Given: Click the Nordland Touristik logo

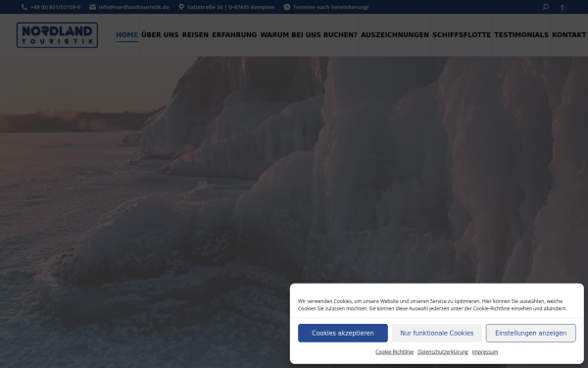Looking at the screenshot, I should pos(58,35).
